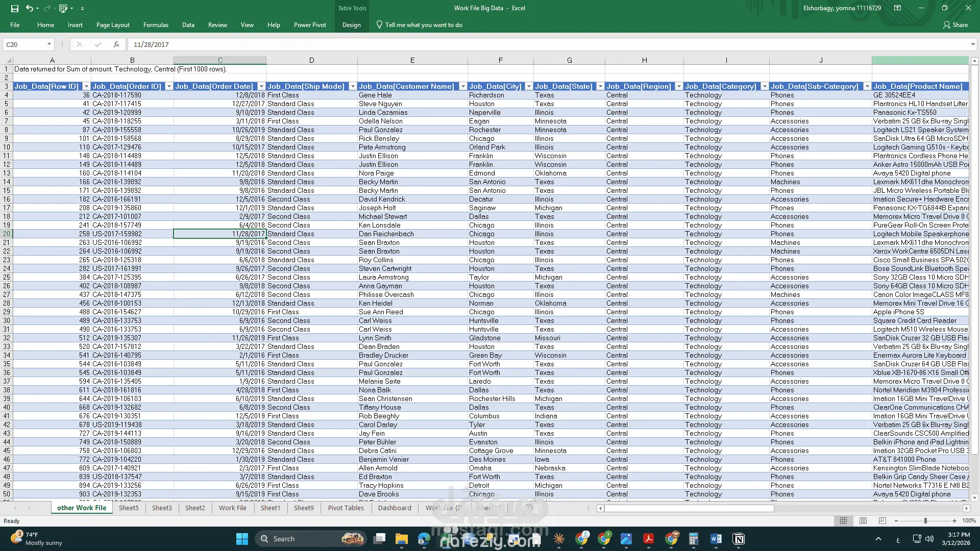980x551 pixels.
Task: Click Ribbon Display Options icon
Action: [897, 8]
